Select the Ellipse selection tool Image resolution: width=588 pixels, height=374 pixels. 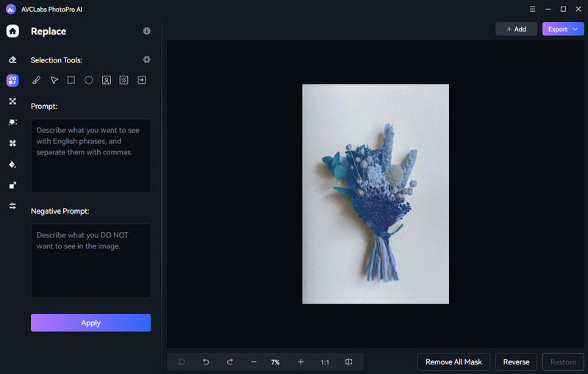tap(88, 80)
